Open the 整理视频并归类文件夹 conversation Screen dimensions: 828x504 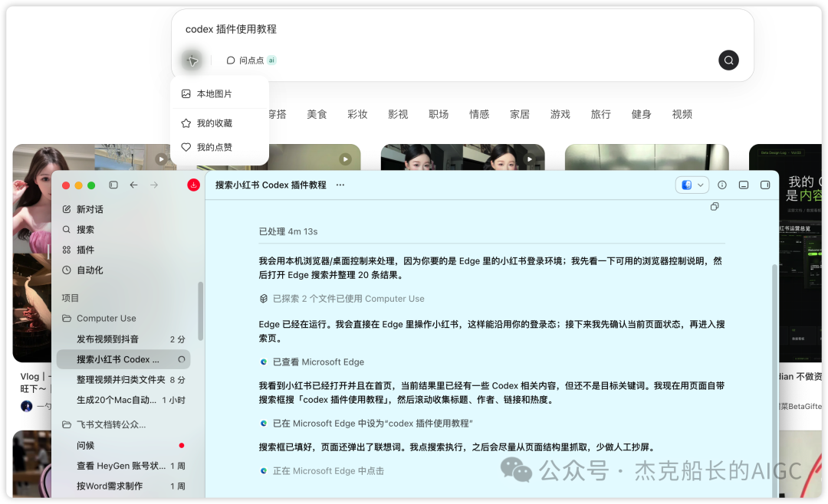point(123,380)
